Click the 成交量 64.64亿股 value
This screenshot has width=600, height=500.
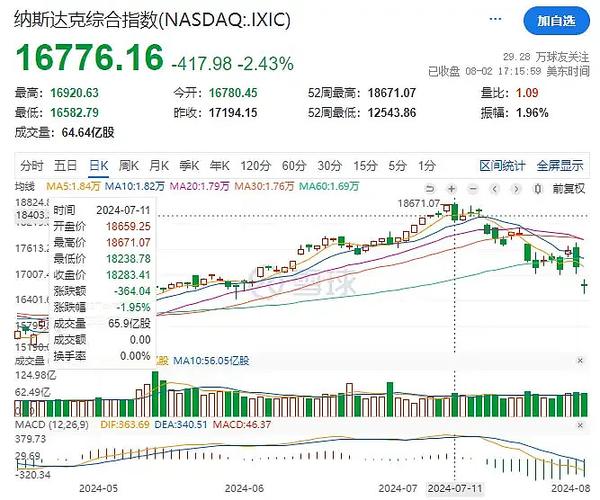pyautogui.click(x=88, y=133)
